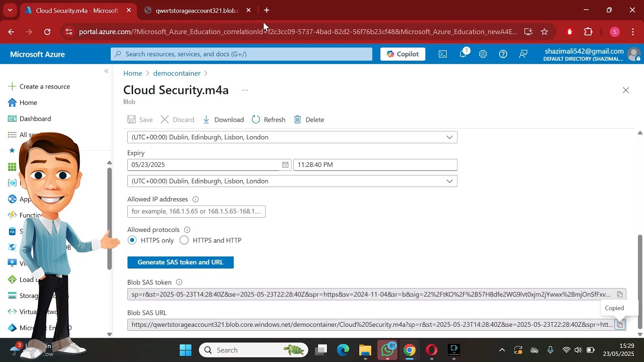
Task: Open the expiry date calendar picker
Action: [285, 165]
